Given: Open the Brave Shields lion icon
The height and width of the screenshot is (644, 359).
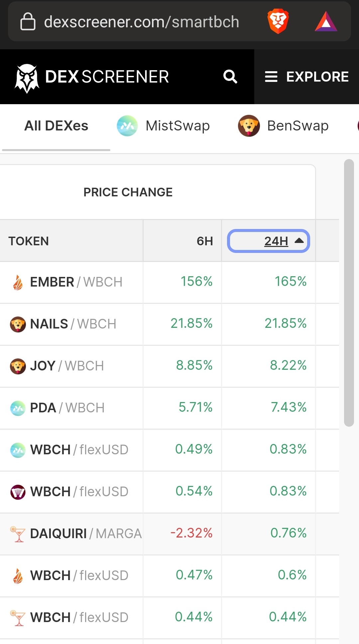Looking at the screenshot, I should coord(278,21).
